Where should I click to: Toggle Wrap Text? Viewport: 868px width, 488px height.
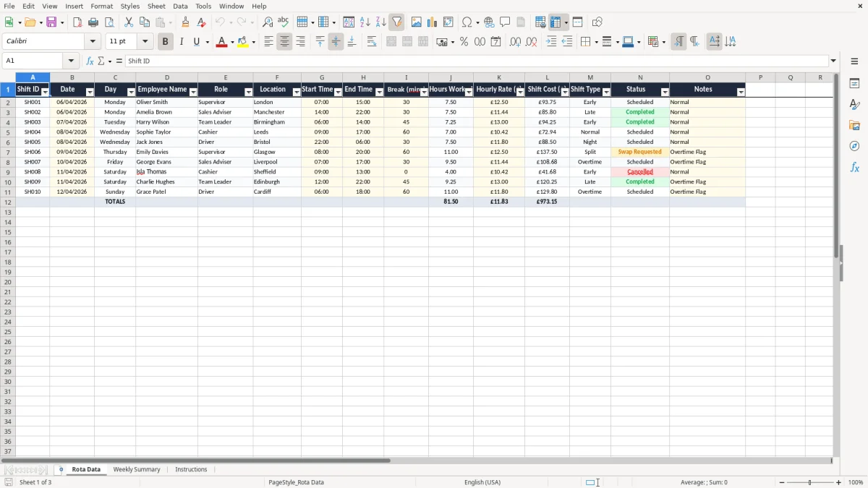(x=372, y=42)
